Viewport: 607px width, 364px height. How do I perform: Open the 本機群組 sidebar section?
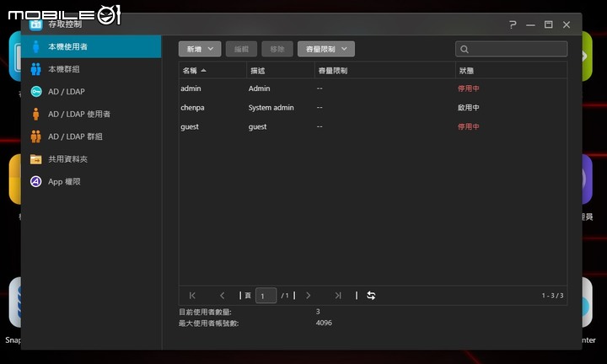point(91,69)
